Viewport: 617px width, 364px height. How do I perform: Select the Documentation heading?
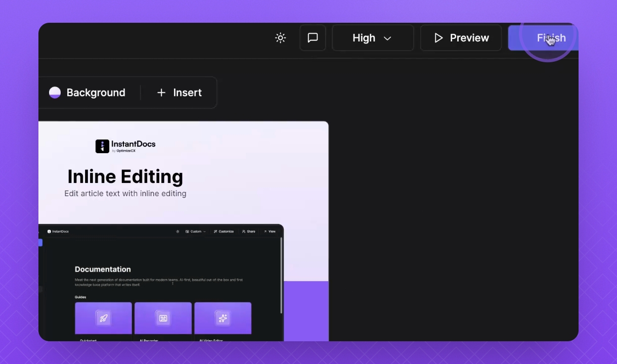tap(103, 269)
